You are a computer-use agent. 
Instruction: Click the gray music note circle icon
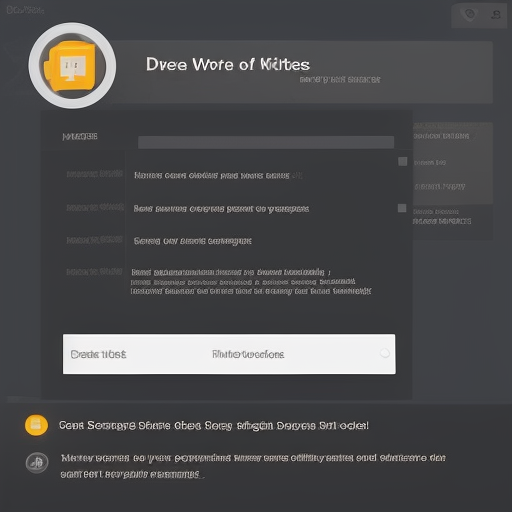tap(37, 463)
